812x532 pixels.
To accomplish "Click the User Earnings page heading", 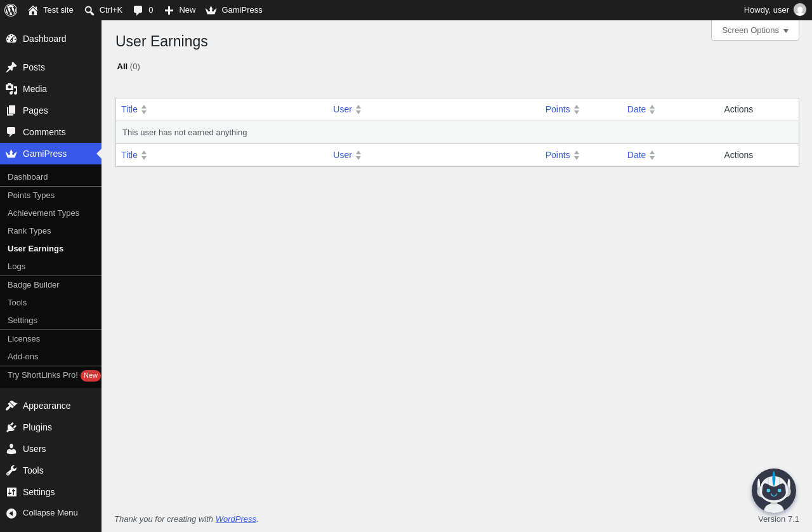I will [x=162, y=41].
